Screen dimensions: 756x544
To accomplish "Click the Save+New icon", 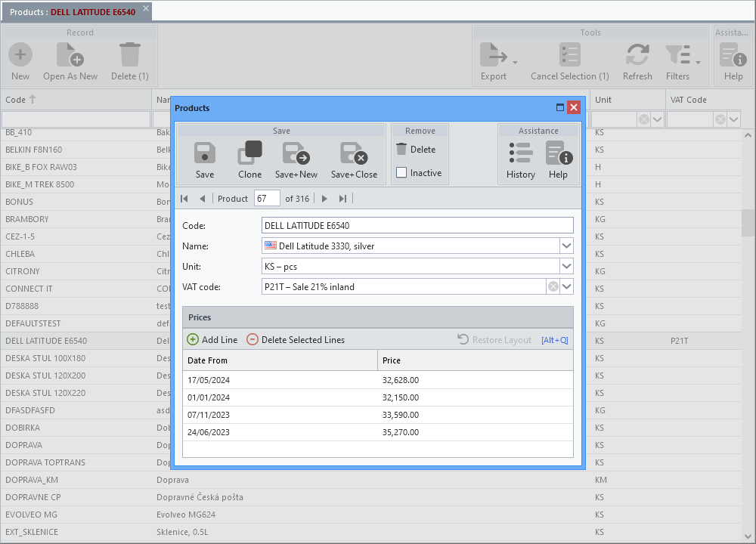I will (x=296, y=153).
